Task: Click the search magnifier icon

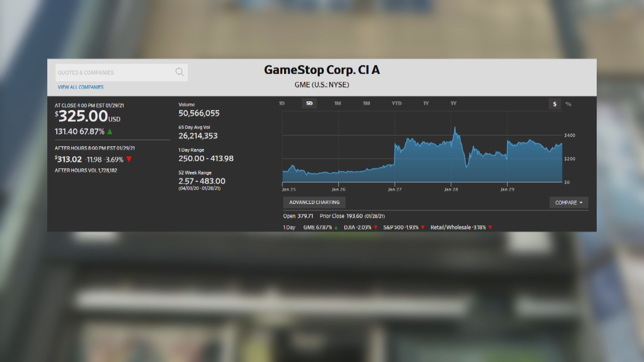Action: point(179,72)
